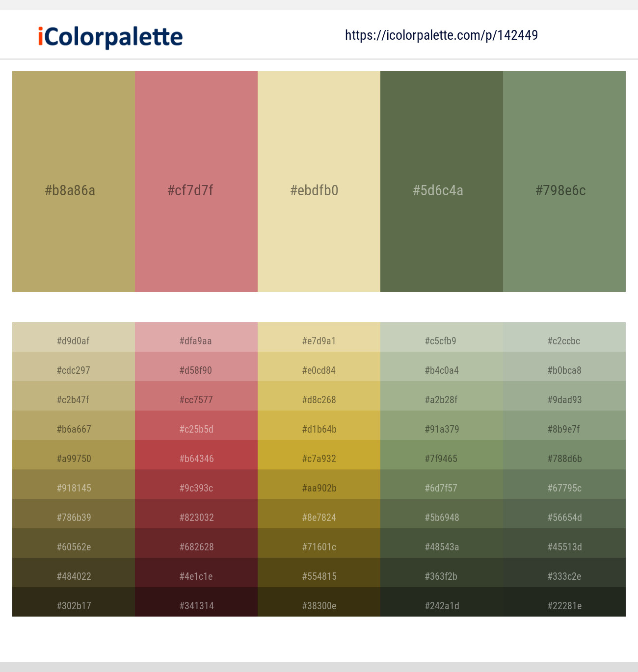
Task: Click the mustard #c7a932 shade
Action: pos(319,455)
